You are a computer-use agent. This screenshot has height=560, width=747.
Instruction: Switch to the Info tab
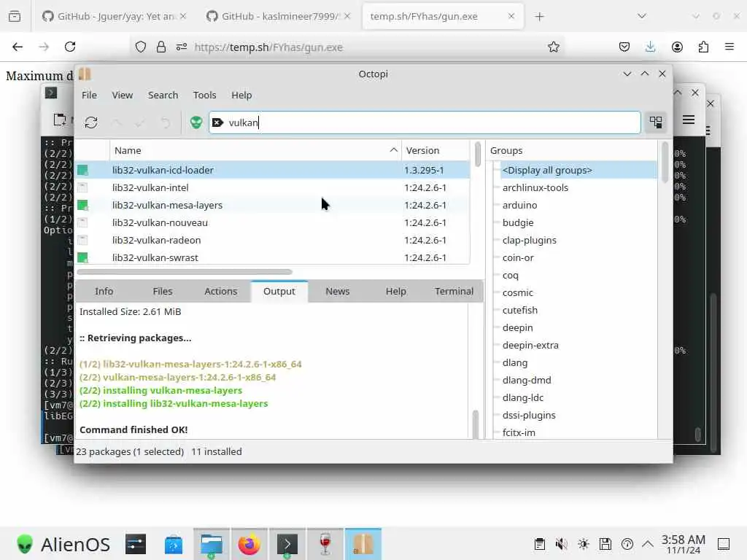(104, 292)
